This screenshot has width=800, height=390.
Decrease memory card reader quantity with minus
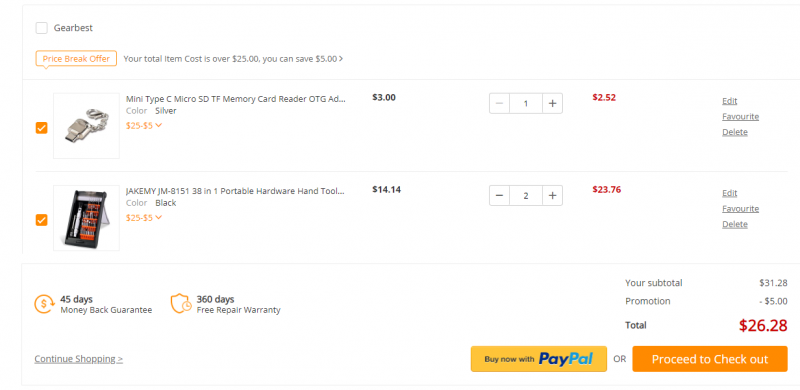pos(499,104)
